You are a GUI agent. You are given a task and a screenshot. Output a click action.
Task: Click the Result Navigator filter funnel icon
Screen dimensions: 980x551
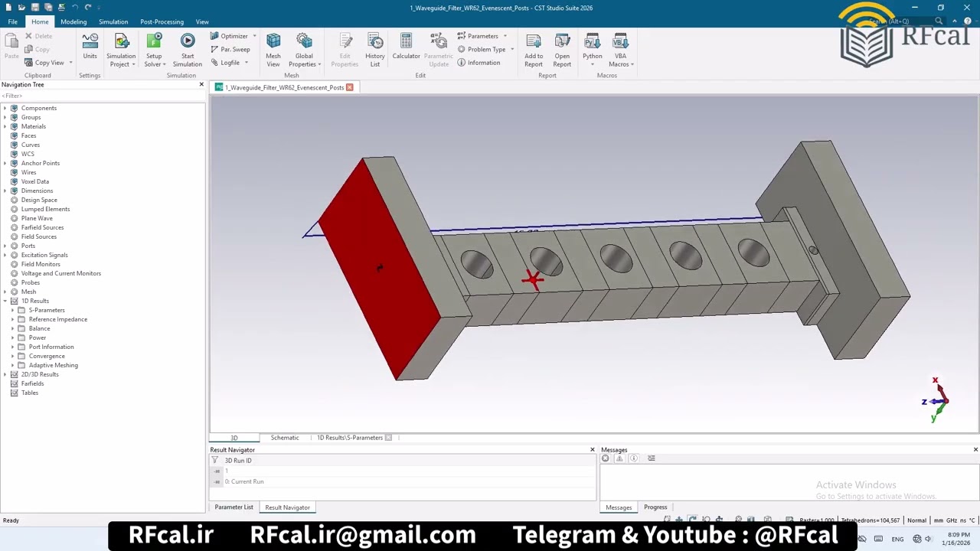coord(215,461)
